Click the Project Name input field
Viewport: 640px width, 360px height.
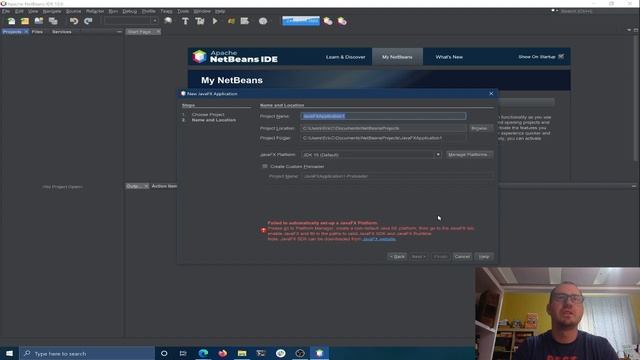[x=383, y=116]
